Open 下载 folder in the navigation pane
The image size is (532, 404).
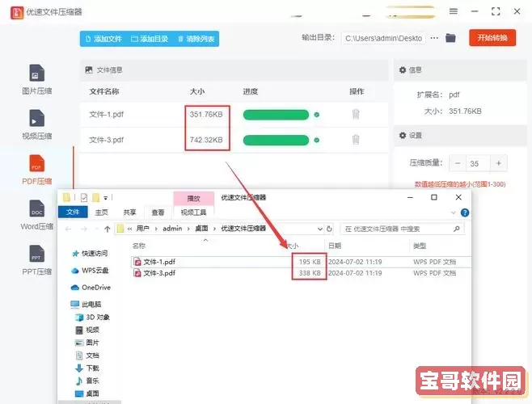tap(87, 368)
